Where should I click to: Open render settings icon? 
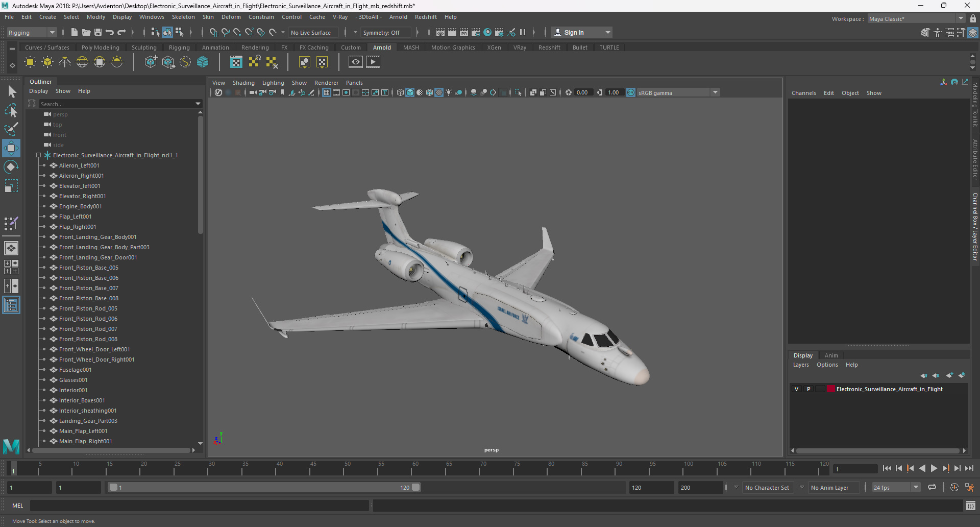point(476,32)
